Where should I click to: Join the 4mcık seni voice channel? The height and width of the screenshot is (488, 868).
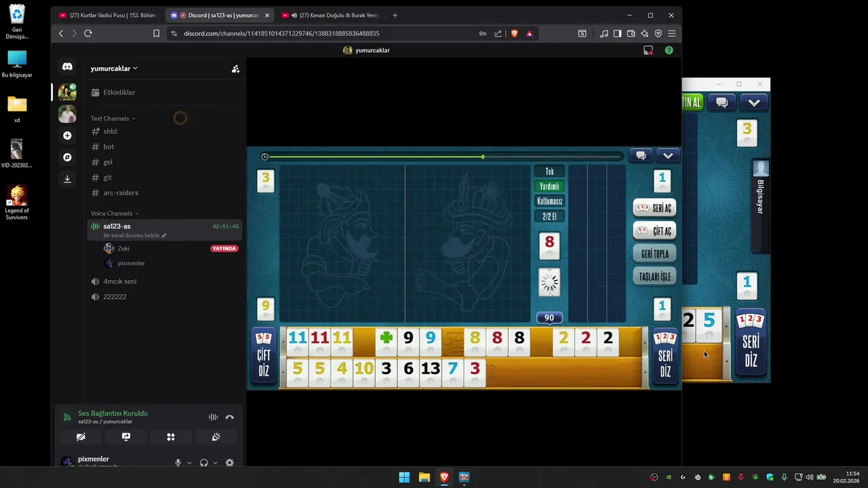coord(163,281)
